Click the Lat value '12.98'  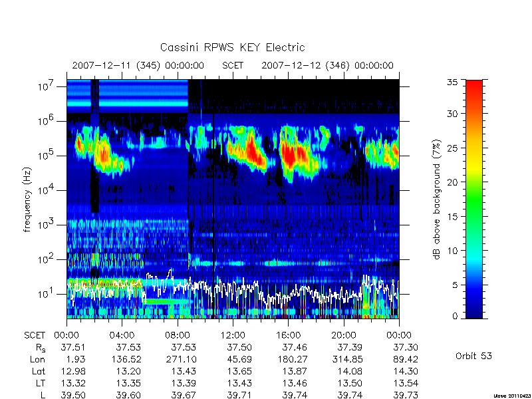pos(73,372)
